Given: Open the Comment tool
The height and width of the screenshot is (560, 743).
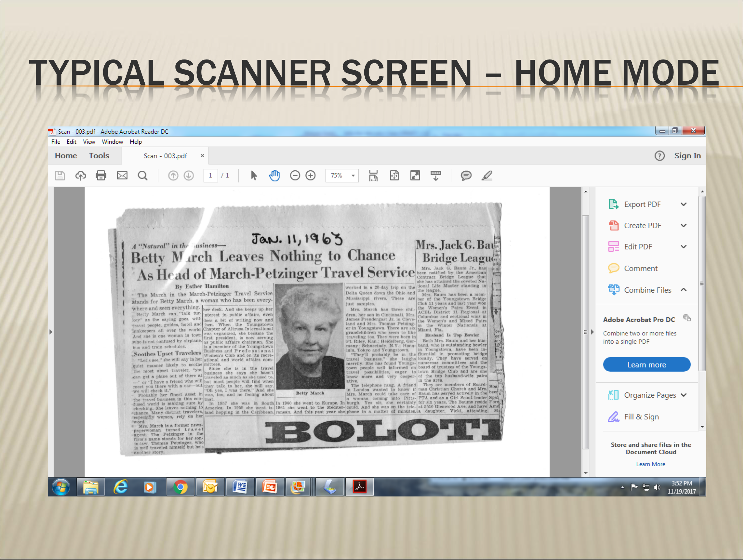Looking at the screenshot, I should 633,268.
